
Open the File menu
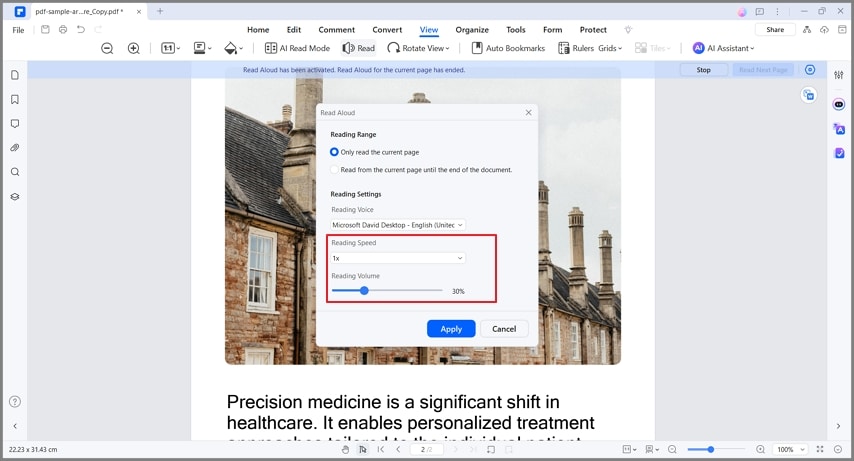coord(19,30)
